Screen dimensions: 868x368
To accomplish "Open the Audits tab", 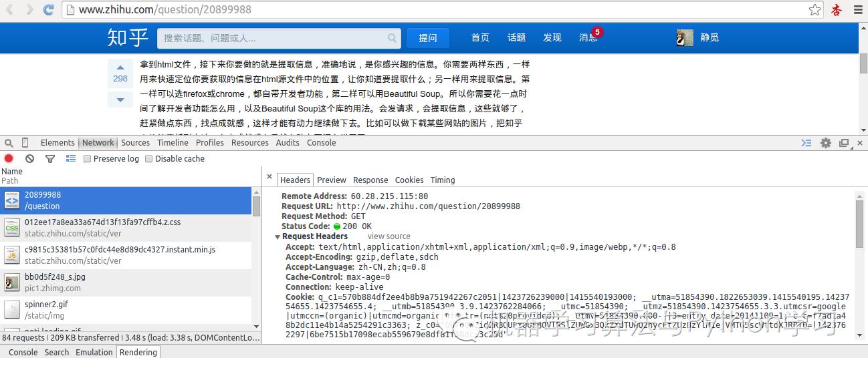I will click(288, 143).
